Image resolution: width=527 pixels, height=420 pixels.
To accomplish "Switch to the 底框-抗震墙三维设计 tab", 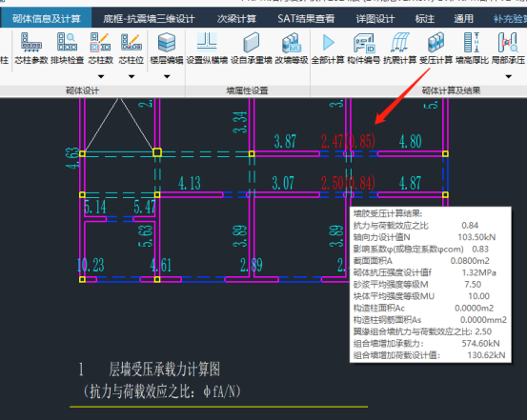I will 149,18.
